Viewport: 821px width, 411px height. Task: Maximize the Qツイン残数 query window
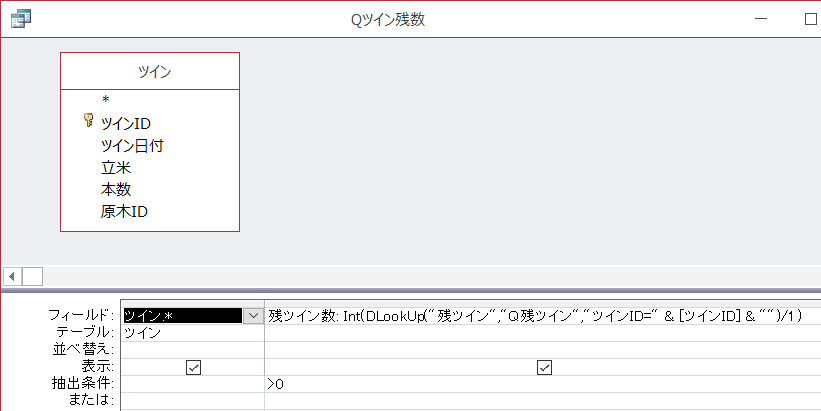point(810,18)
